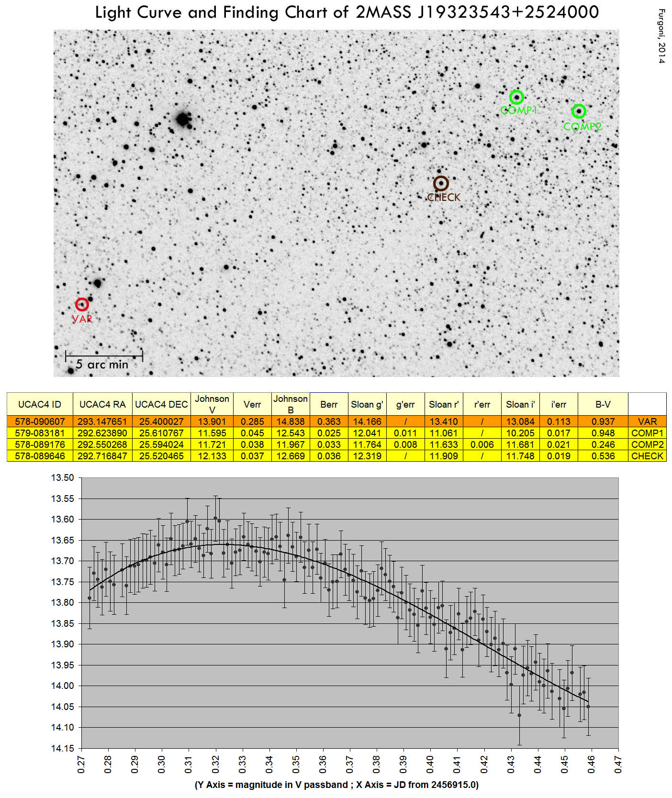Click the green COMP1 star circle
Image resolution: width=672 pixels, height=798 pixels.
(x=516, y=97)
